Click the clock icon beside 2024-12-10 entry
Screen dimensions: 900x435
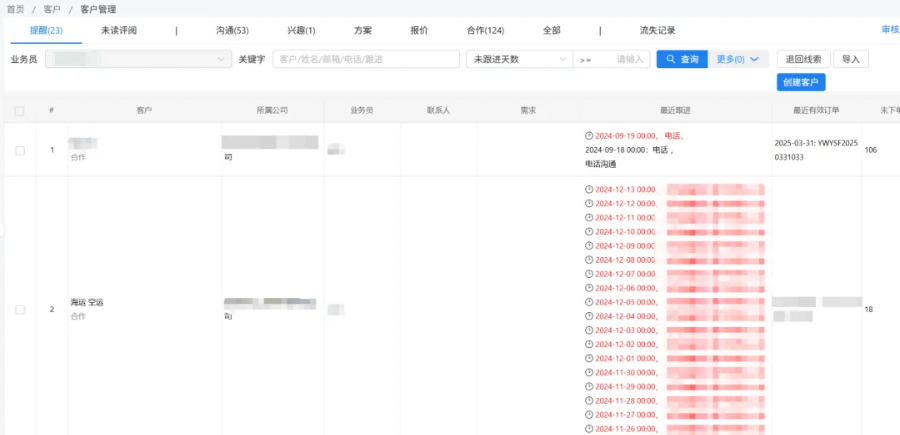[x=589, y=231]
